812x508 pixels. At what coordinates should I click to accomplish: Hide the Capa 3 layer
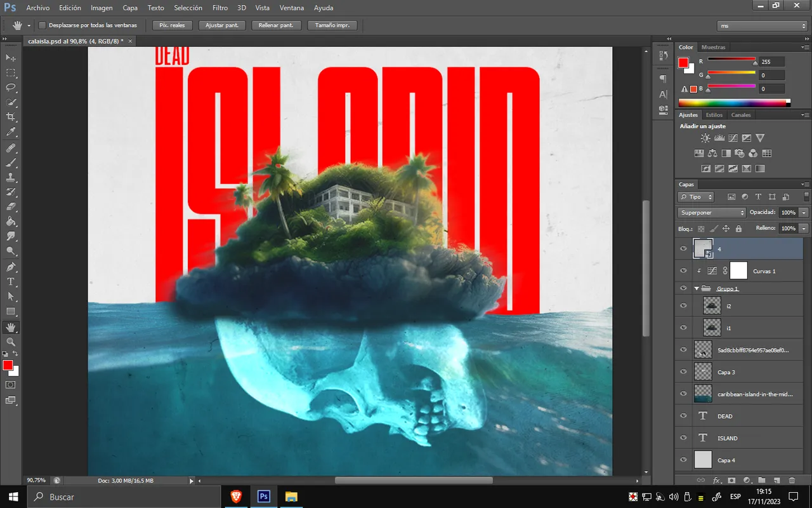pos(683,372)
